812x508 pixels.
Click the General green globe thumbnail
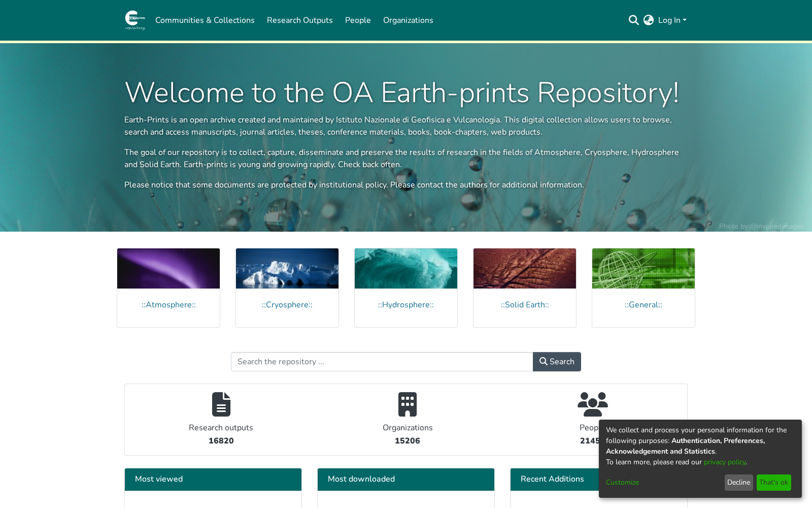pos(644,268)
